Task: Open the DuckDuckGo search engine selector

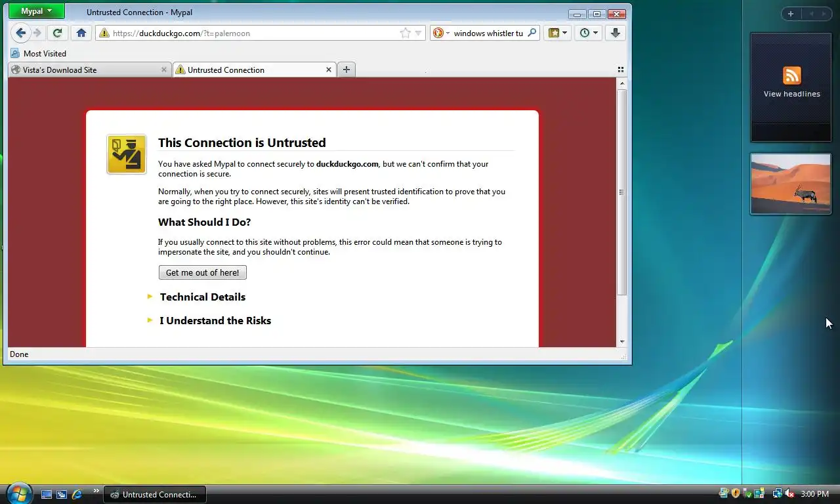Action: [x=441, y=33]
